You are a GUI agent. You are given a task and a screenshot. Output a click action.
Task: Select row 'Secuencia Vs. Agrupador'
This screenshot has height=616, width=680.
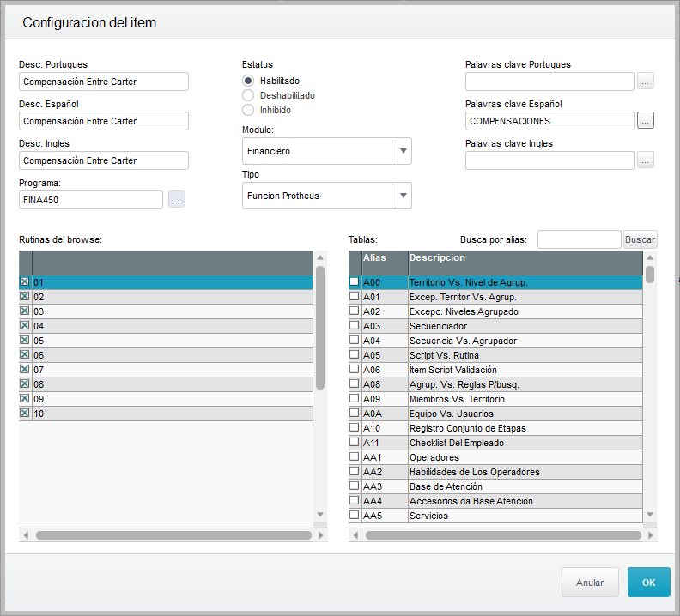point(495,341)
